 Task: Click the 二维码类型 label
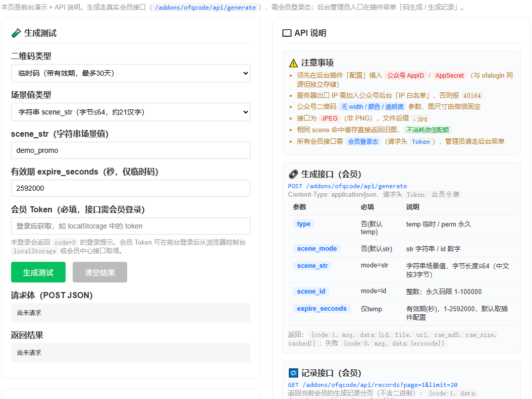point(31,56)
